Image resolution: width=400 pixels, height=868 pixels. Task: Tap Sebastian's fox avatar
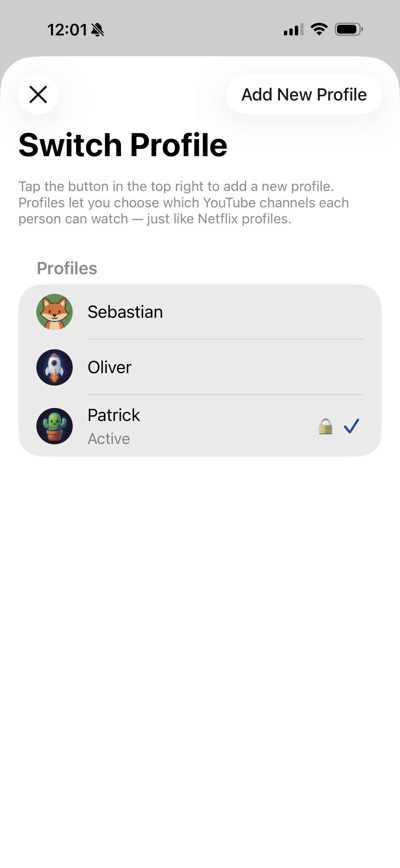pos(54,312)
